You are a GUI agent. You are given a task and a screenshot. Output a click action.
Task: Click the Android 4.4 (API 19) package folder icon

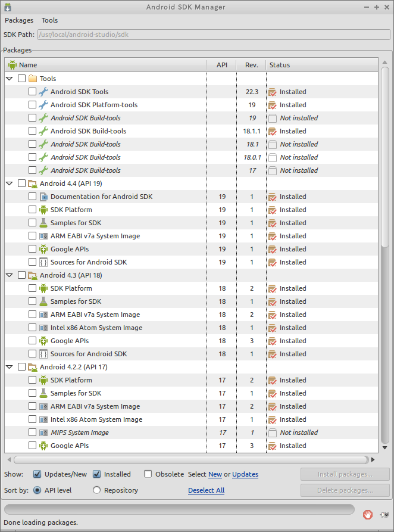[33, 183]
